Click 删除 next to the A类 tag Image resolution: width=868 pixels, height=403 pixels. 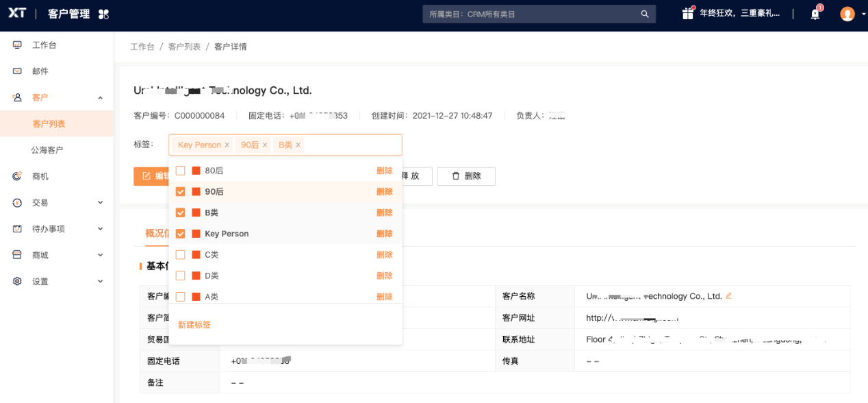click(x=384, y=296)
